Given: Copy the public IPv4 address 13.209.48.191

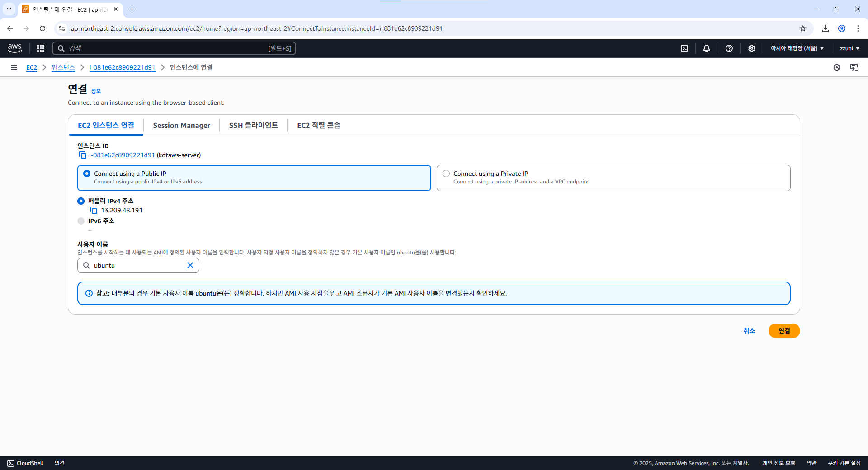Looking at the screenshot, I should 94,210.
